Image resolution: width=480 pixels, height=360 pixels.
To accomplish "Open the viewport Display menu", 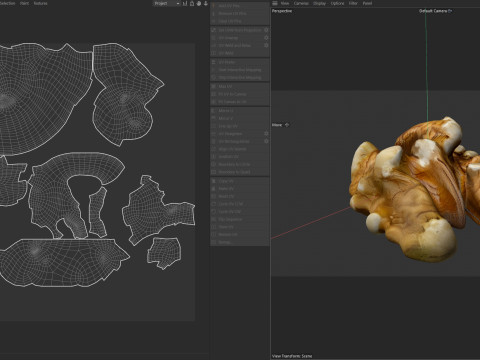I will pos(319,3).
